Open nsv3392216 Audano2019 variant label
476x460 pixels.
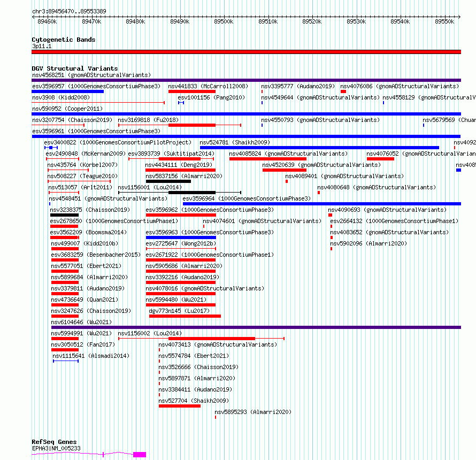(x=182, y=277)
